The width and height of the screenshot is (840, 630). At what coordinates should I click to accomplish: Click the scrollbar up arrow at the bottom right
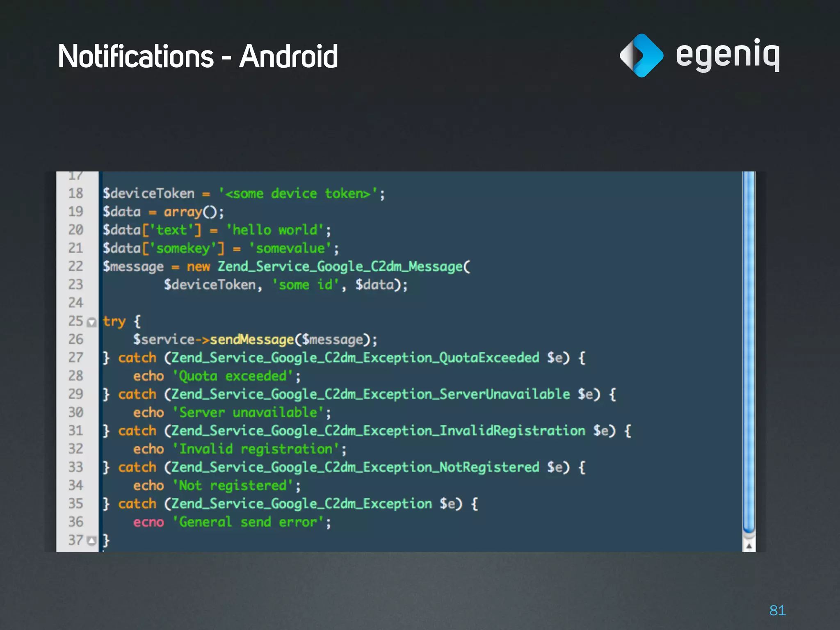click(x=749, y=546)
